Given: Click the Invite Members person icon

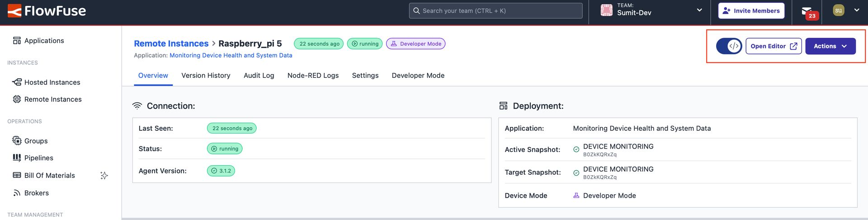Looking at the screenshot, I should [726, 11].
